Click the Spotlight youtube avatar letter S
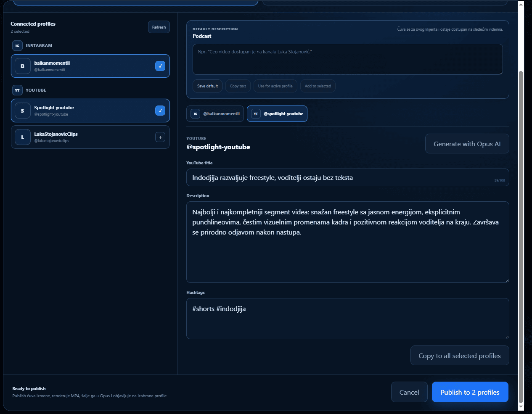 [x=23, y=111]
